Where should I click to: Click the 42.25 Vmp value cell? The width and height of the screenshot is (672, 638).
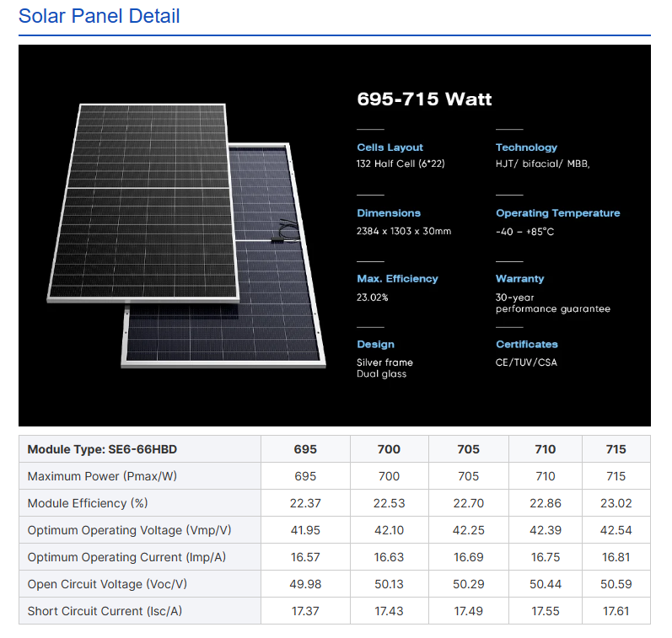pos(469,530)
